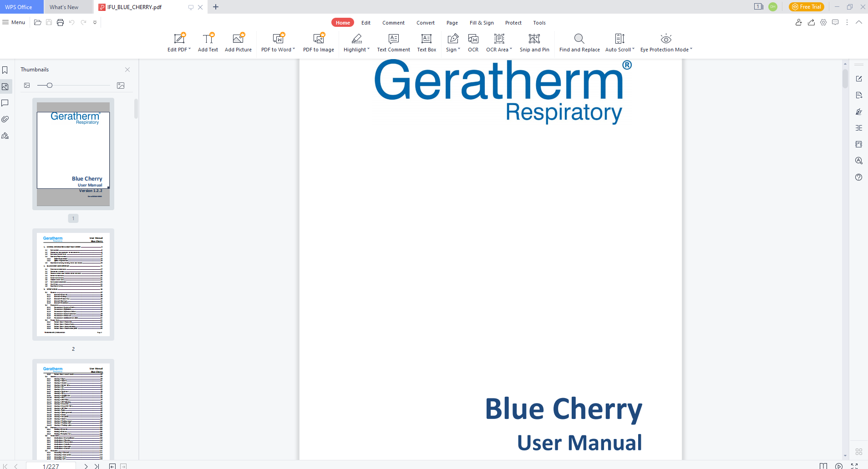Open the Comments sidebar panel
Viewport: 868px width, 469px height.
5,103
